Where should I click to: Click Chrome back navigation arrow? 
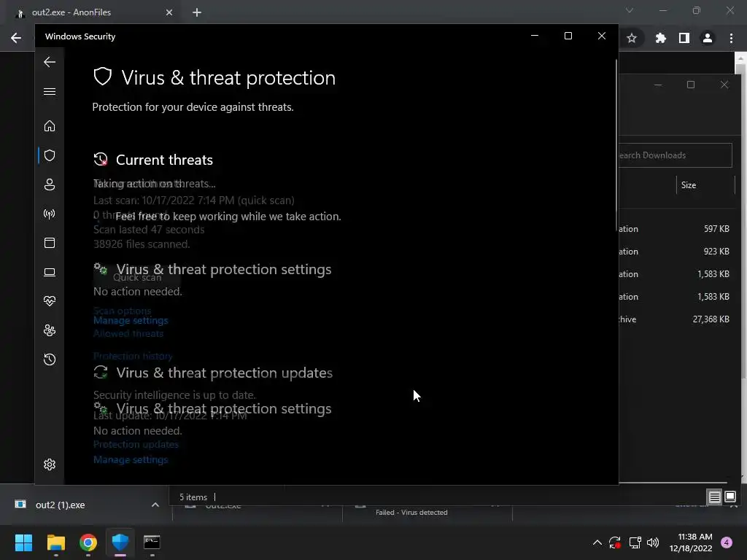pyautogui.click(x=16, y=38)
